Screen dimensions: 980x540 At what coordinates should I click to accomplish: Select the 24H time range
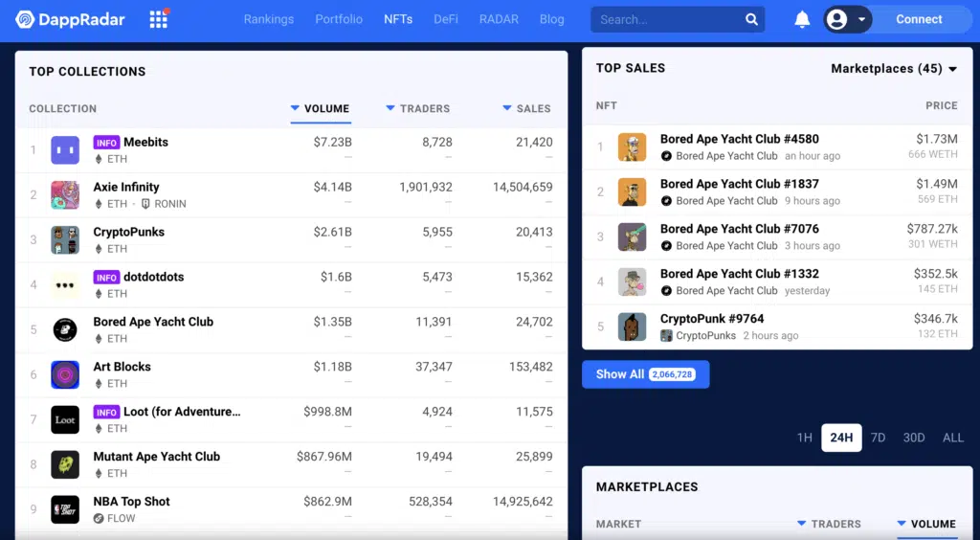[841, 438]
